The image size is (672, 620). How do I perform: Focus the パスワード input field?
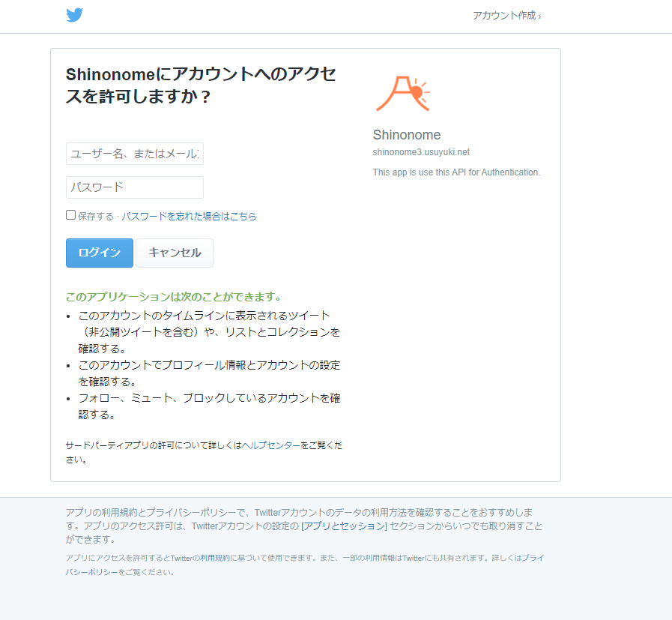[x=135, y=187]
